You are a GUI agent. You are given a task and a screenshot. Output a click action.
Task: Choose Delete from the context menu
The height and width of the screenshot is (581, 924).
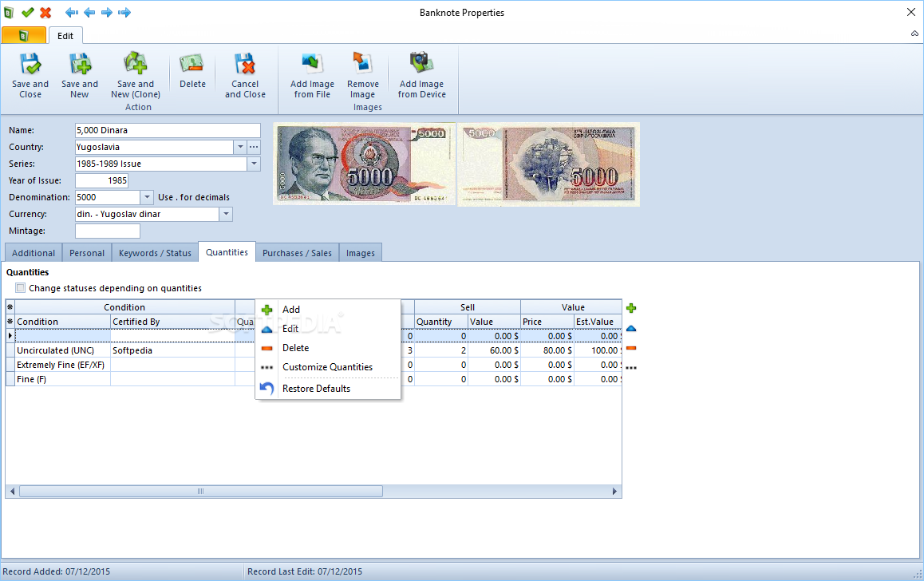click(x=328, y=348)
